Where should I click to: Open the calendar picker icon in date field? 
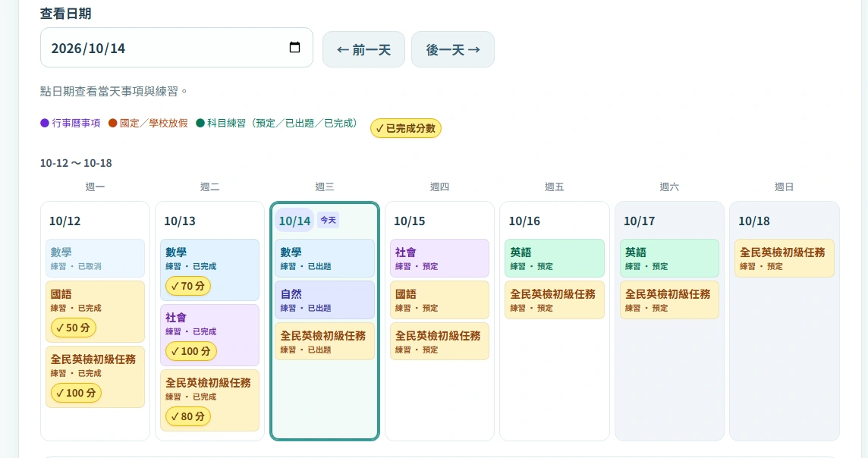pyautogui.click(x=294, y=48)
